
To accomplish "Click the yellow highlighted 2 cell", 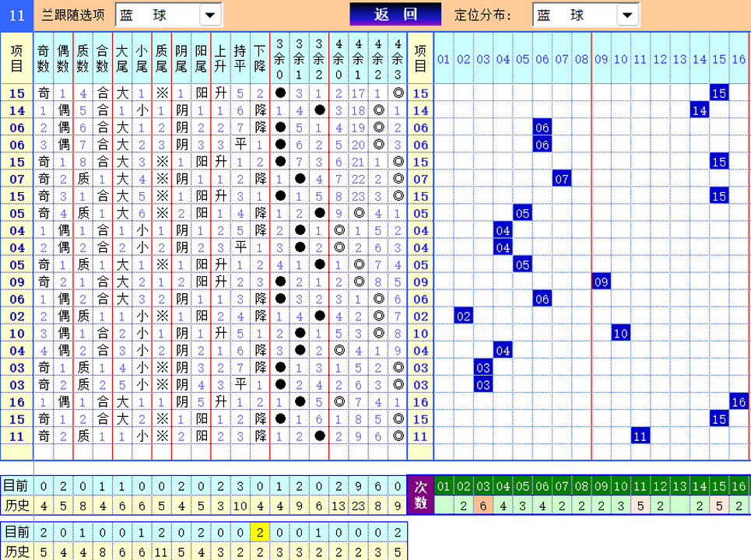I will [x=260, y=532].
